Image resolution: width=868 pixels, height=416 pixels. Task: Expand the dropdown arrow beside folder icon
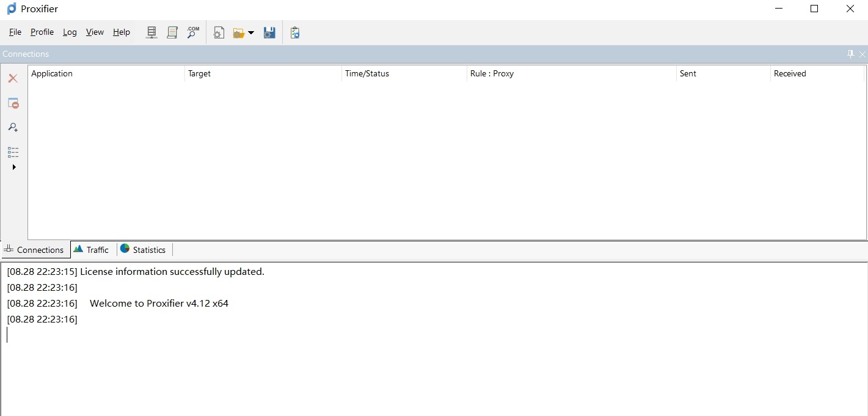click(x=251, y=33)
